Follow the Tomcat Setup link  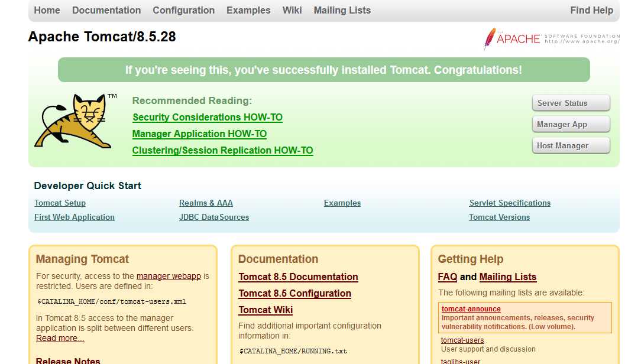60,203
